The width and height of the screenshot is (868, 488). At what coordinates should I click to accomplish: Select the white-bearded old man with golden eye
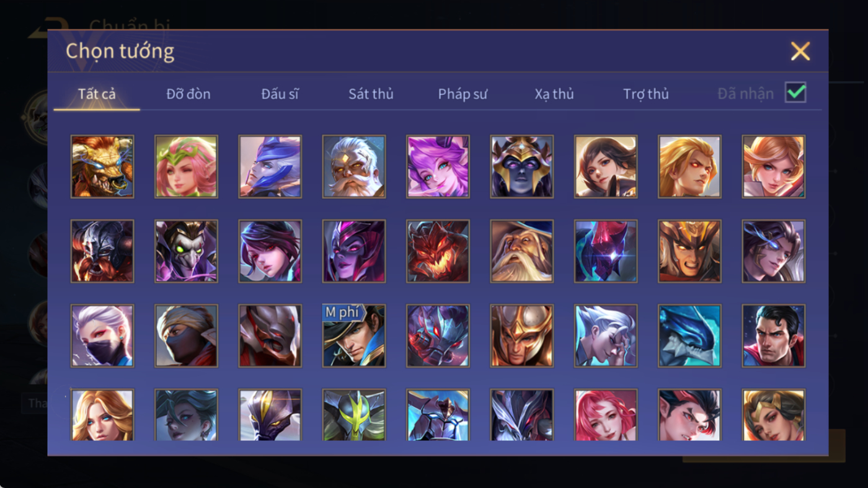pos(354,167)
